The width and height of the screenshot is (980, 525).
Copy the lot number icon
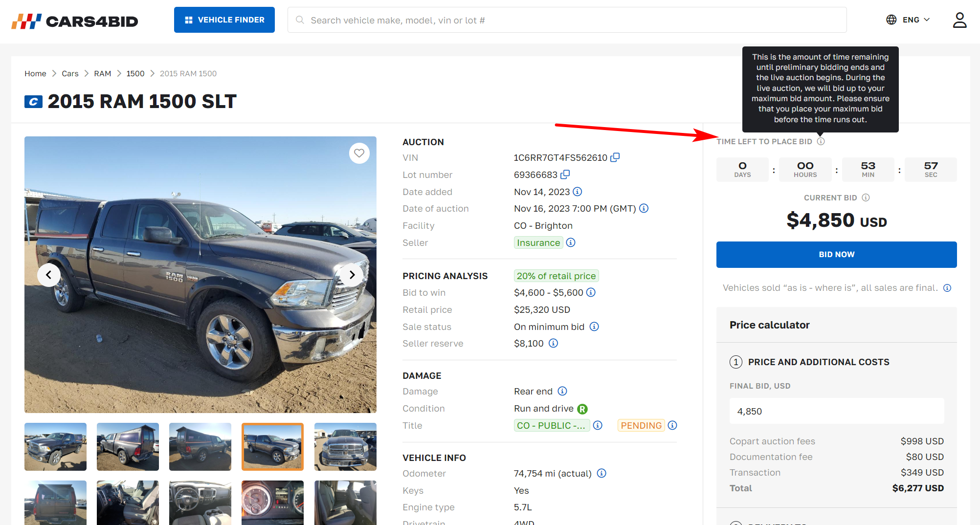click(565, 175)
